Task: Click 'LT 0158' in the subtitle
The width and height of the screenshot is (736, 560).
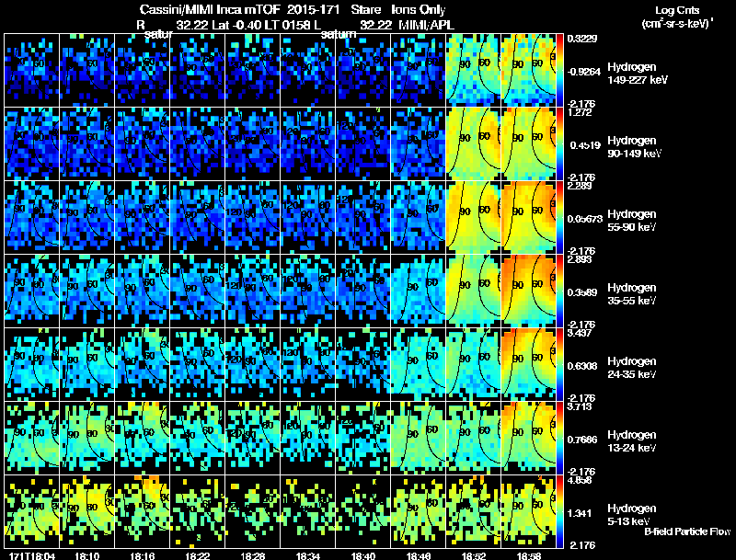Action: tap(286, 26)
